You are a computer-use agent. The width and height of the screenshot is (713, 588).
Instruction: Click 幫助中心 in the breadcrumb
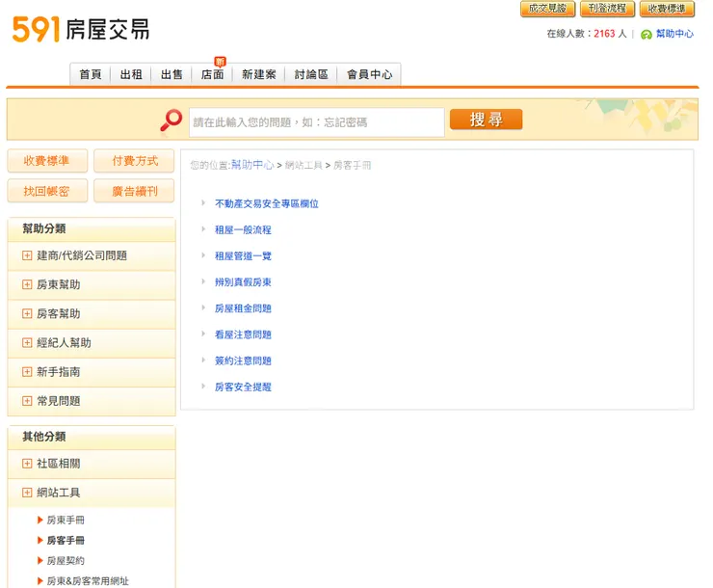click(252, 165)
